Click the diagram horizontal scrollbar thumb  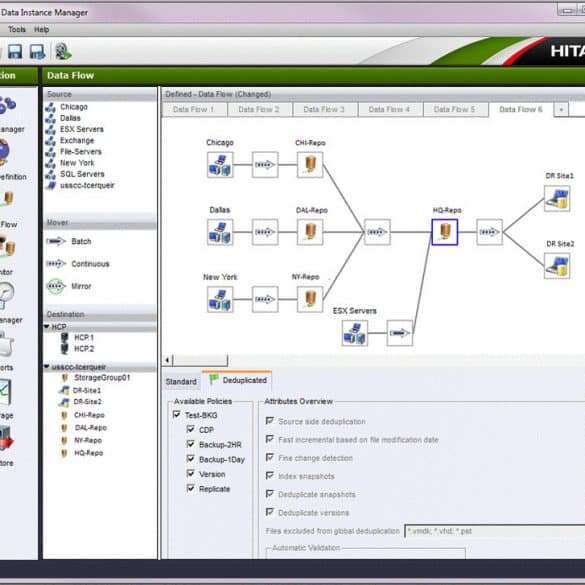[x=200, y=360]
